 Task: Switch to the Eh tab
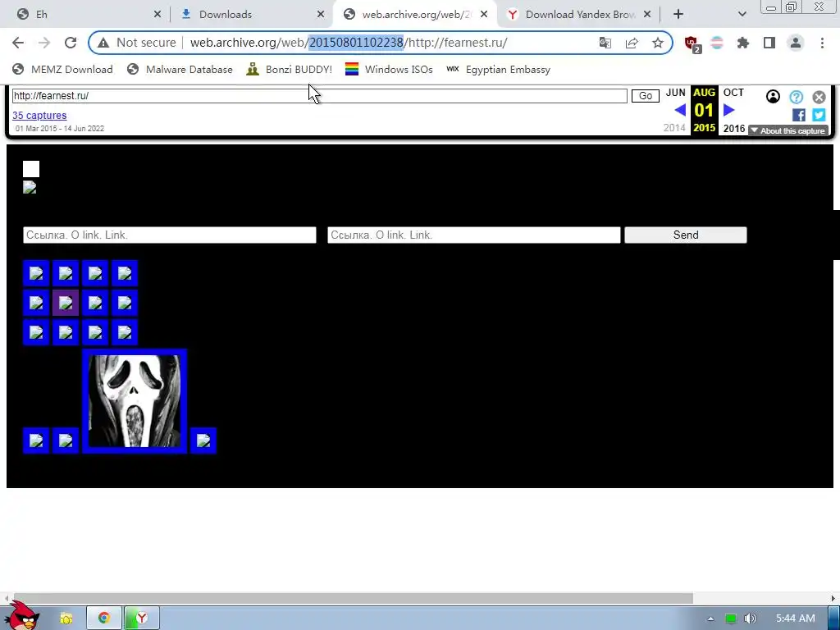pyautogui.click(x=89, y=15)
